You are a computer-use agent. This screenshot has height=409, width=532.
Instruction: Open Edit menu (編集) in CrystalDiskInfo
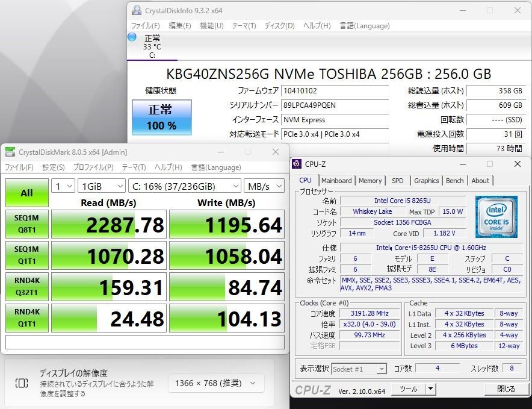coord(180,26)
